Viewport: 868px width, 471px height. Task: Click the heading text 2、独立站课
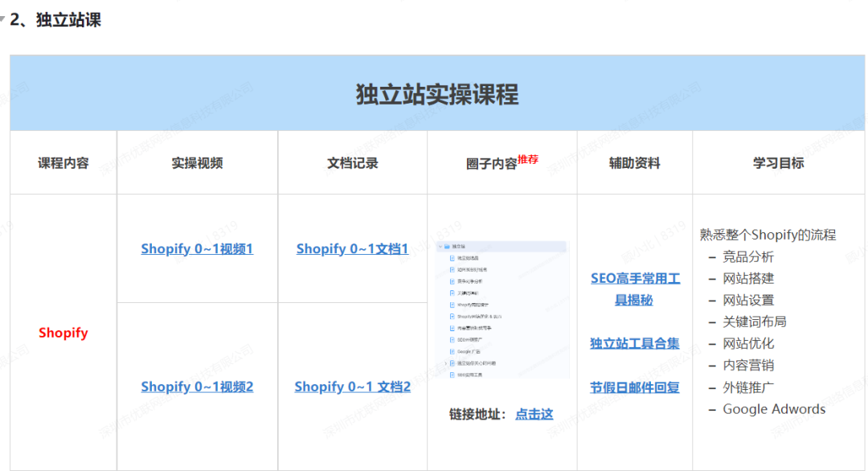(55, 20)
